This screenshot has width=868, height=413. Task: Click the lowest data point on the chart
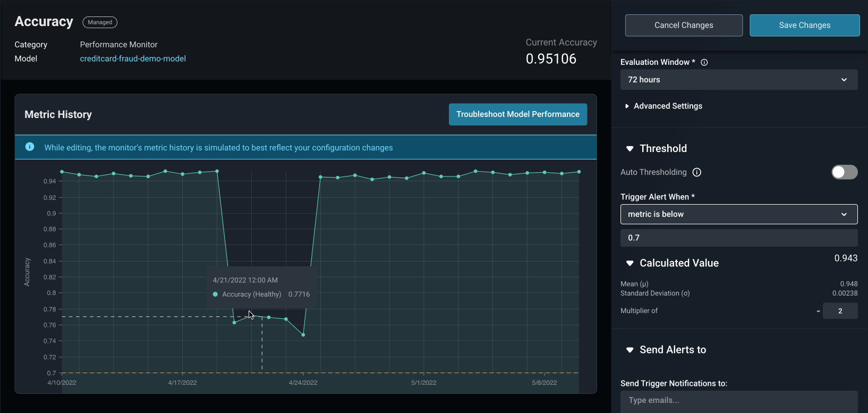[x=303, y=335]
